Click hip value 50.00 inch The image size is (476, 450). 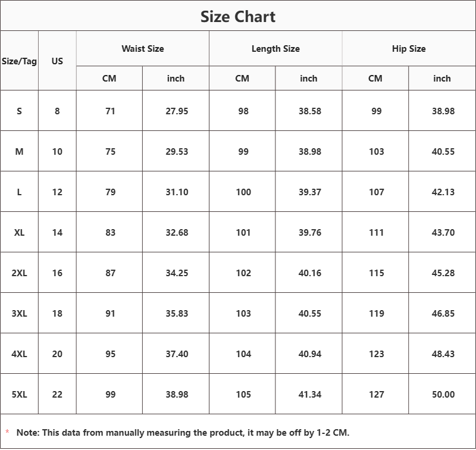point(443,395)
